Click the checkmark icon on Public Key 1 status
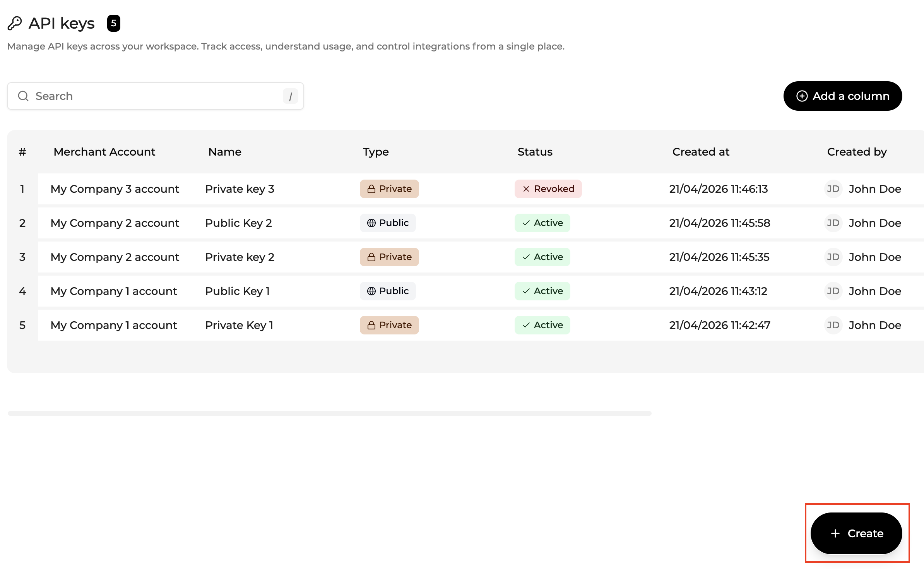 pos(526,291)
